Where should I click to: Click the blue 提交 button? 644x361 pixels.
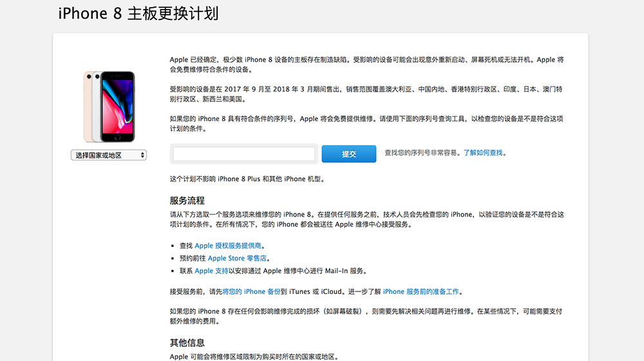[x=348, y=154]
